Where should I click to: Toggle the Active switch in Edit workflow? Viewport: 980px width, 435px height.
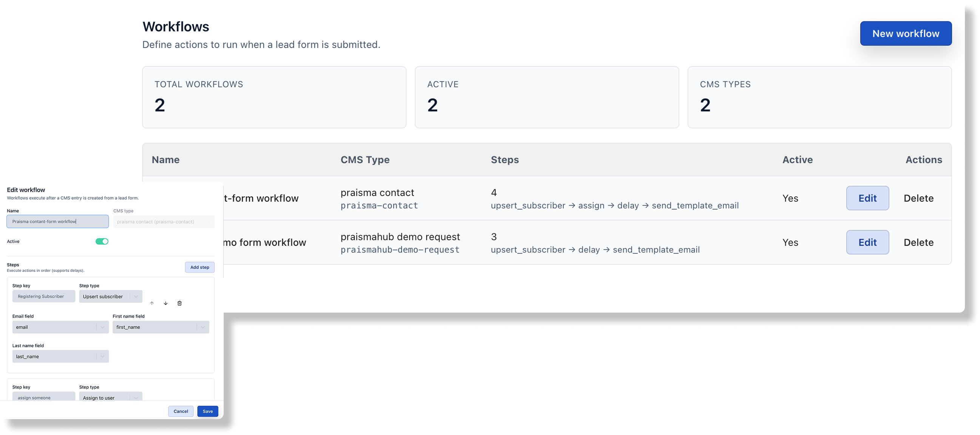point(102,241)
